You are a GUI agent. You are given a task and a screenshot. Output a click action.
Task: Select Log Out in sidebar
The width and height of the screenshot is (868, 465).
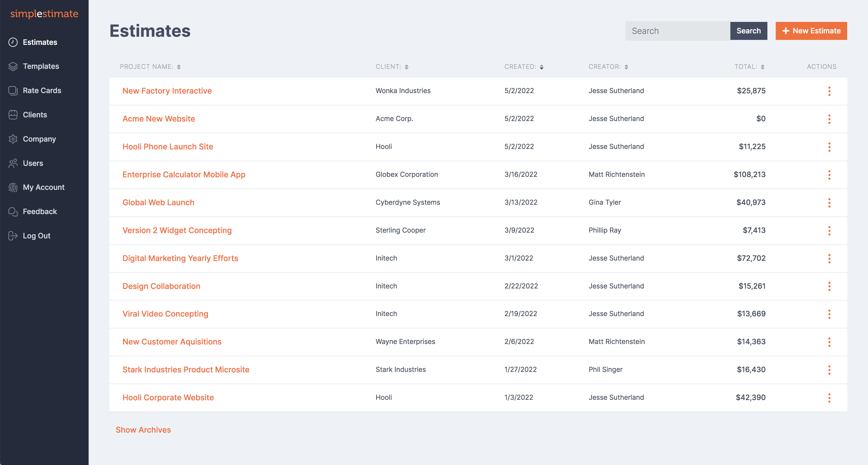13,235
